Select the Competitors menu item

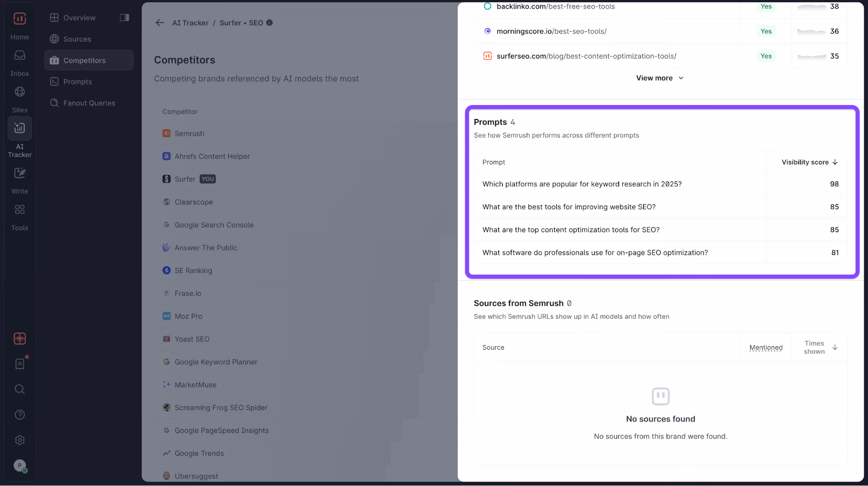click(89, 60)
